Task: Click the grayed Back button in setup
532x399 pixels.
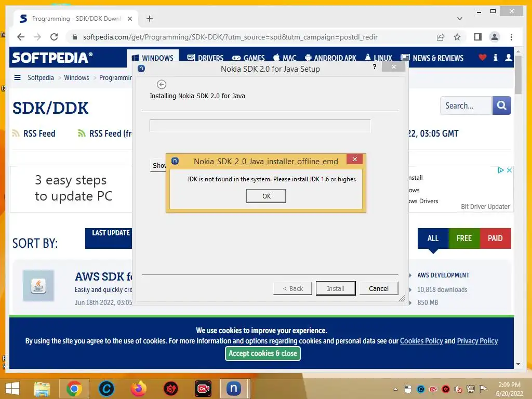Action: click(292, 288)
